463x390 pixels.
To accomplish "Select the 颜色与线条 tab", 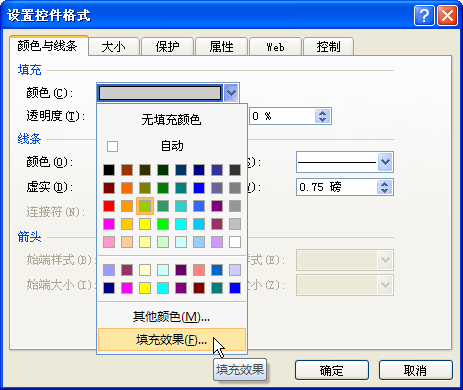I will [x=49, y=46].
